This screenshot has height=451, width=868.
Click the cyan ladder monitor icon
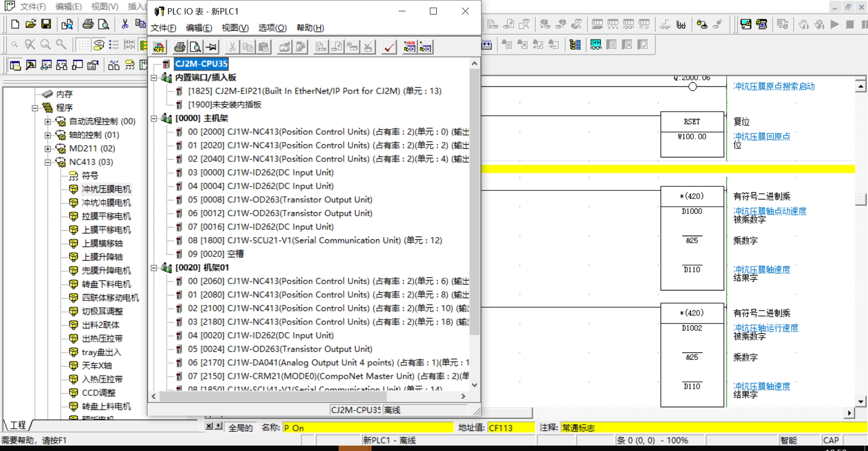596,44
